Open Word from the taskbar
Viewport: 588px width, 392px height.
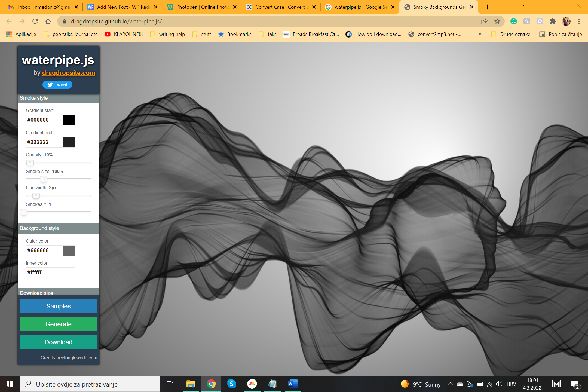point(293,384)
